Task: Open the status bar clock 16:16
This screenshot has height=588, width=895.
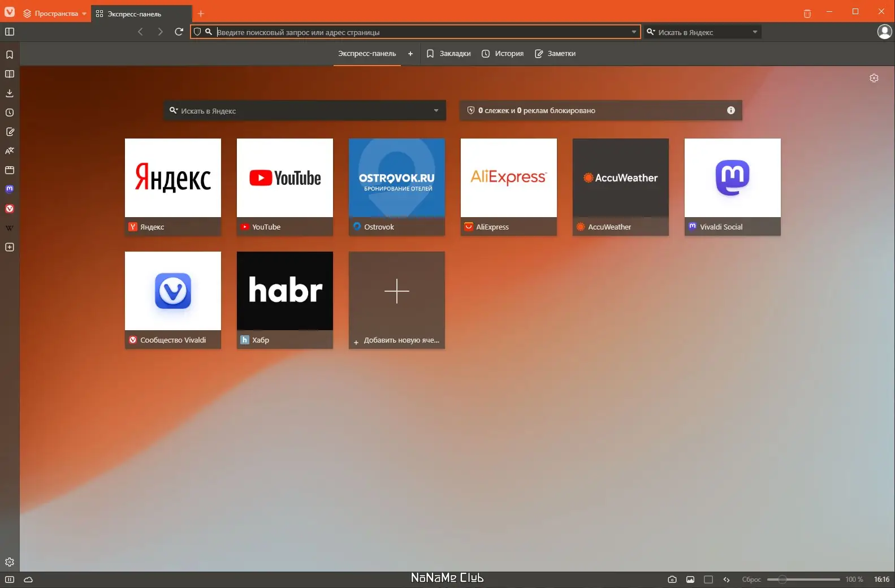Action: tap(881, 580)
